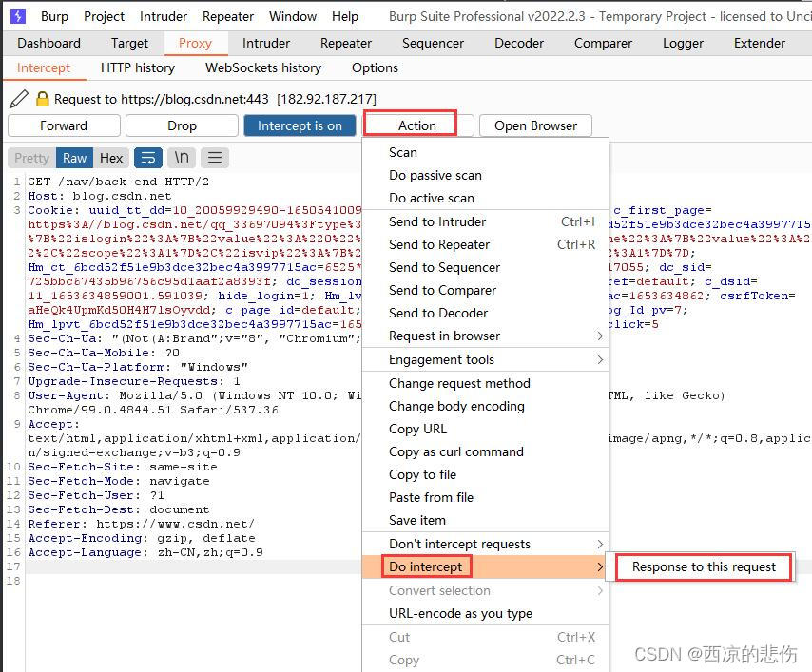Click the empty line 17 in editor
Screen dimensions: 812x672
(x=194, y=566)
